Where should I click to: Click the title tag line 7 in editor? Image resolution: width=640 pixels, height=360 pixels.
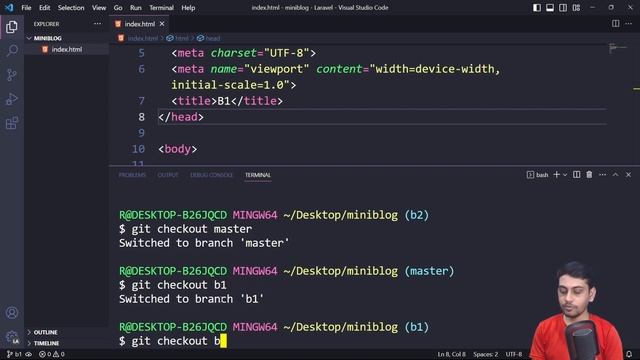227,101
